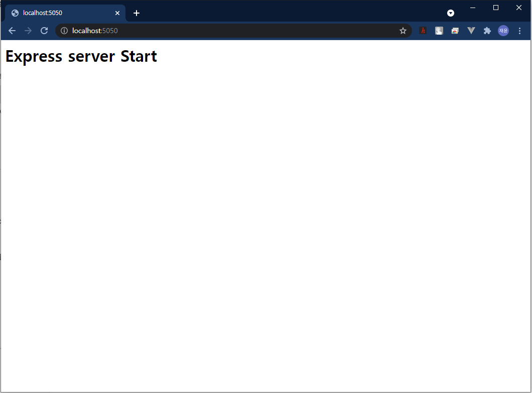The width and height of the screenshot is (532, 393).
Task: Click the forward navigation arrow
Action: [28, 31]
